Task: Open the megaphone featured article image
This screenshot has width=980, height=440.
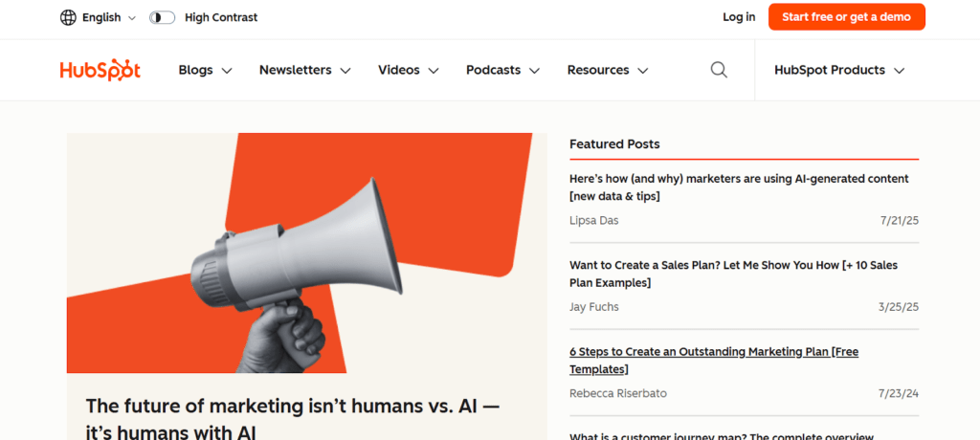Action: tap(299, 253)
